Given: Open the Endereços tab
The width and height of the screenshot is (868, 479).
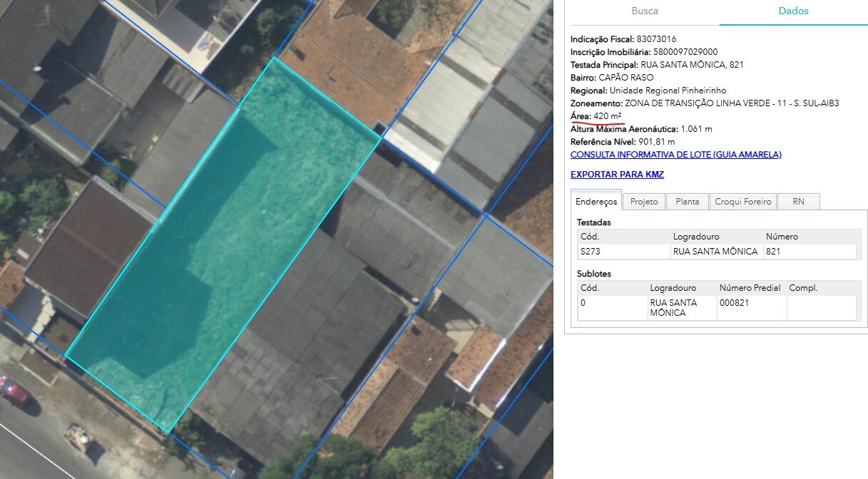Looking at the screenshot, I should click(596, 202).
